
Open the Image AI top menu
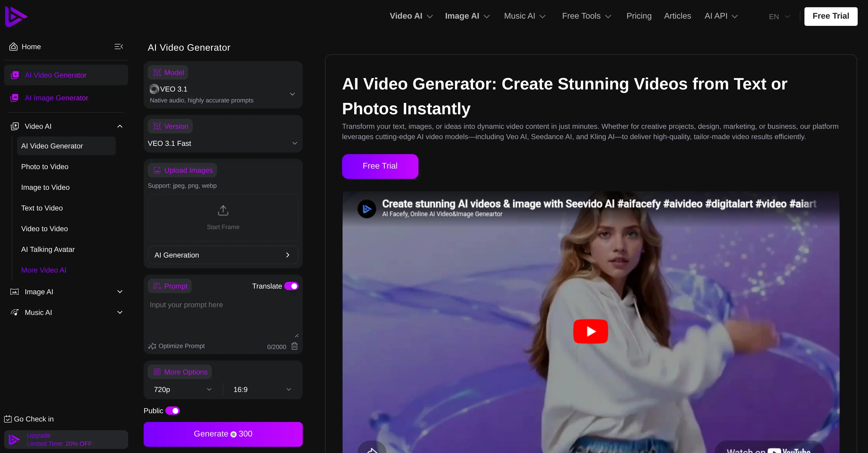tap(467, 16)
